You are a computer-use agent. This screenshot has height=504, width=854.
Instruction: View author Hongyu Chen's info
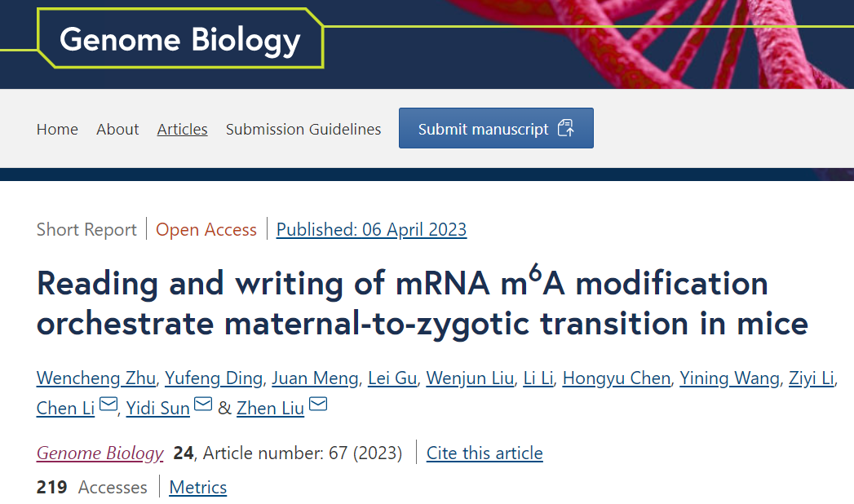(x=617, y=378)
